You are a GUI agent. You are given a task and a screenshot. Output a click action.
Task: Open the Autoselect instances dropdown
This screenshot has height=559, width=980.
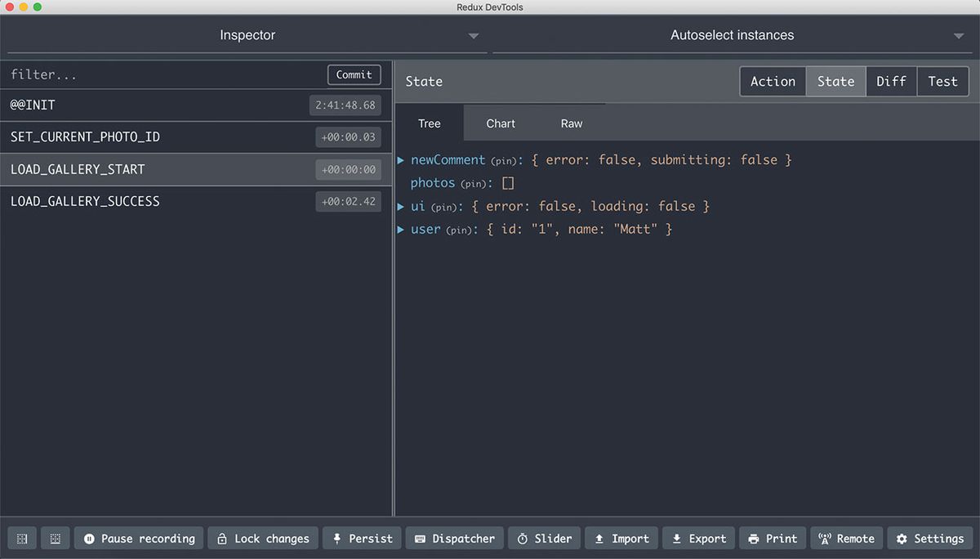(959, 36)
